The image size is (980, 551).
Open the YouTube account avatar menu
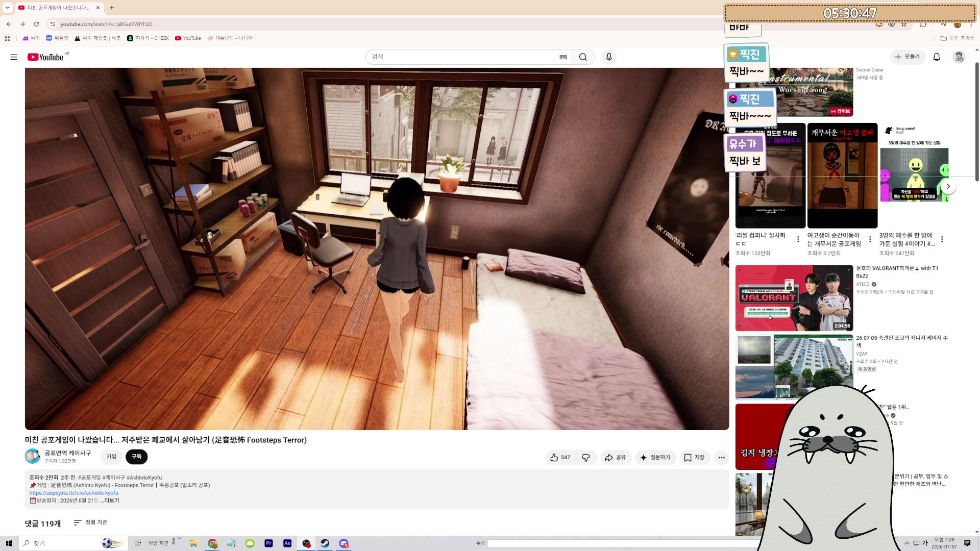click(x=959, y=57)
